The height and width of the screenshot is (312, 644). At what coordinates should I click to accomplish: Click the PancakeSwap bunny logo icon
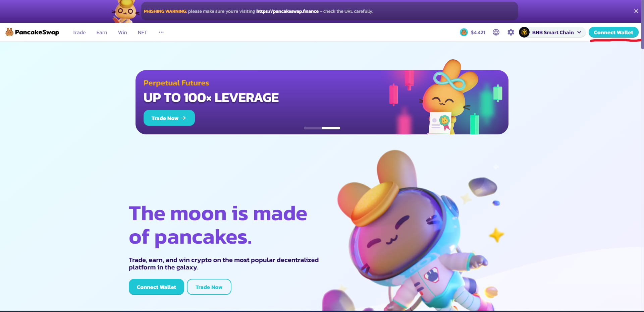(x=9, y=32)
